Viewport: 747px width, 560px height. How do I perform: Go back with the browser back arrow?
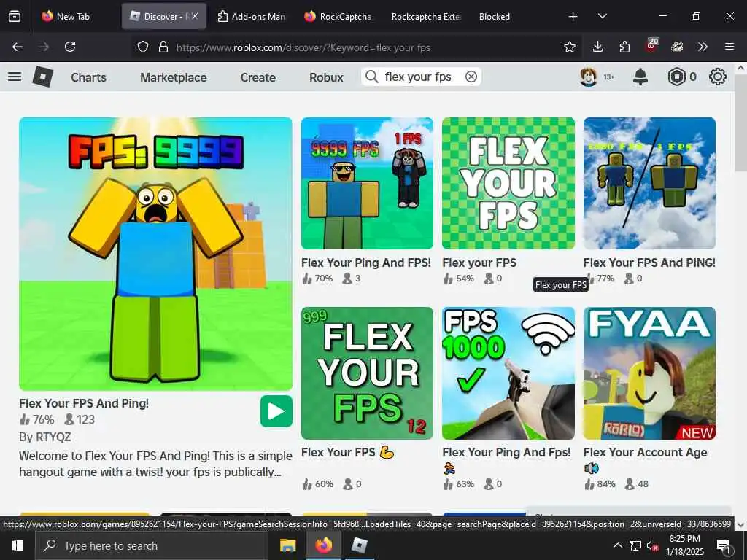click(x=18, y=47)
